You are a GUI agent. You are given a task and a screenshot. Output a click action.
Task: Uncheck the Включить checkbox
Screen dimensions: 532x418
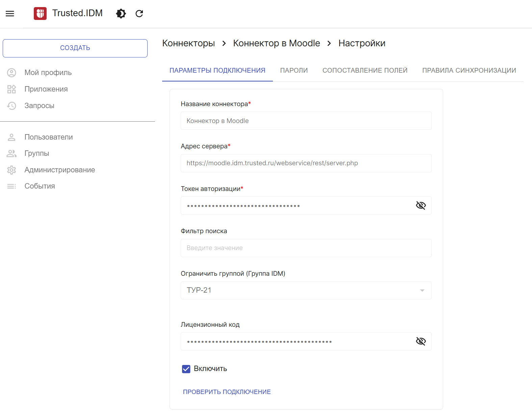coord(186,369)
